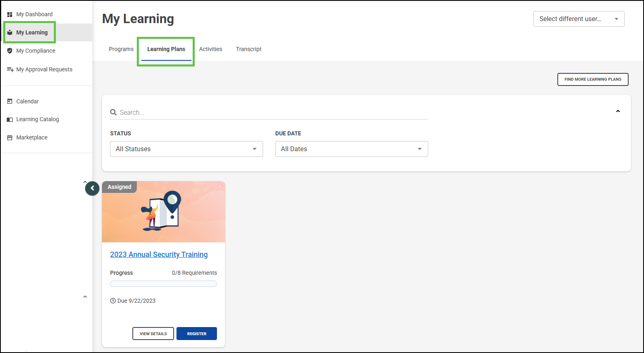Click the My Approval Requests list icon
The image size is (644, 353).
click(x=10, y=69)
